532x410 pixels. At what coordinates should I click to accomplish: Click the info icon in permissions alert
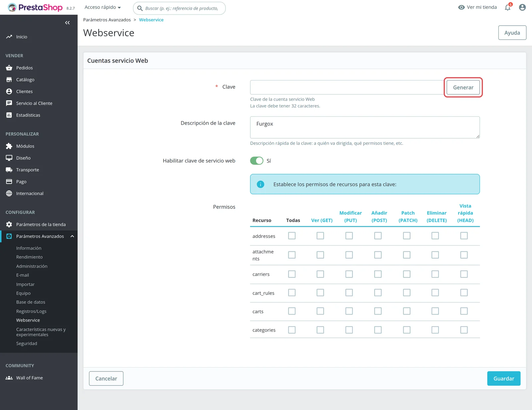pyautogui.click(x=261, y=184)
